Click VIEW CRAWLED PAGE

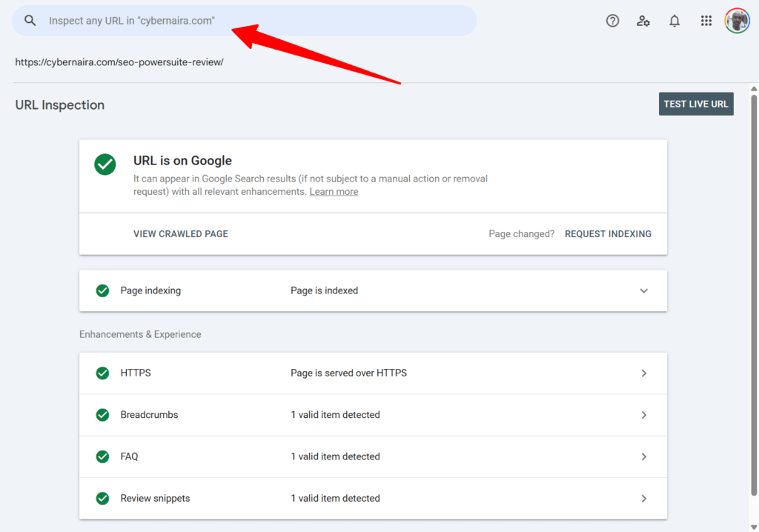[x=181, y=234]
